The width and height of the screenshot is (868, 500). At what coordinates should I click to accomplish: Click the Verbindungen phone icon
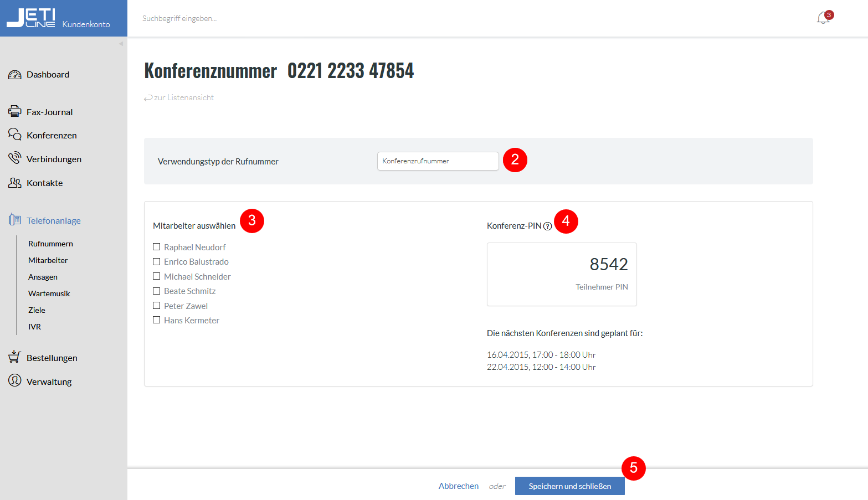pos(15,158)
